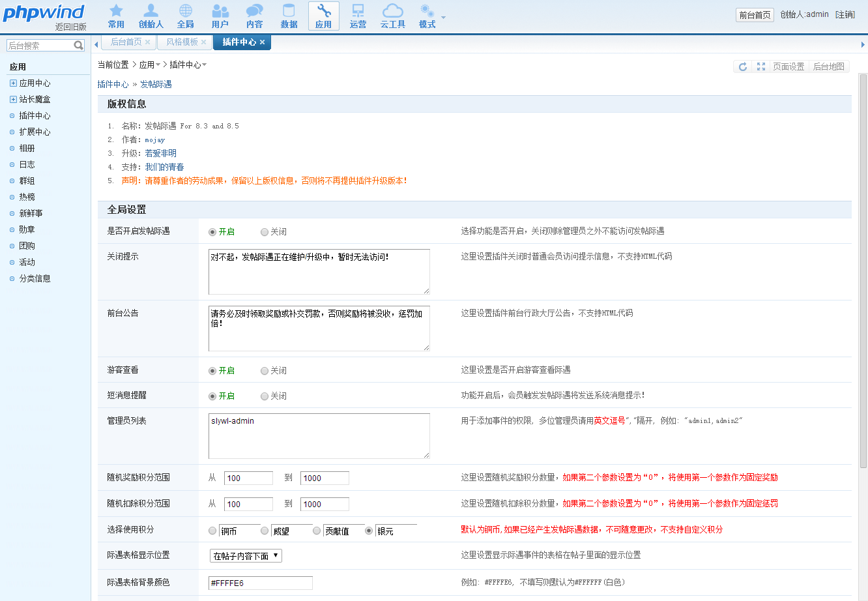The height and width of the screenshot is (601, 868).
Task: Choose 铜币 credit type radio
Action: coord(212,531)
